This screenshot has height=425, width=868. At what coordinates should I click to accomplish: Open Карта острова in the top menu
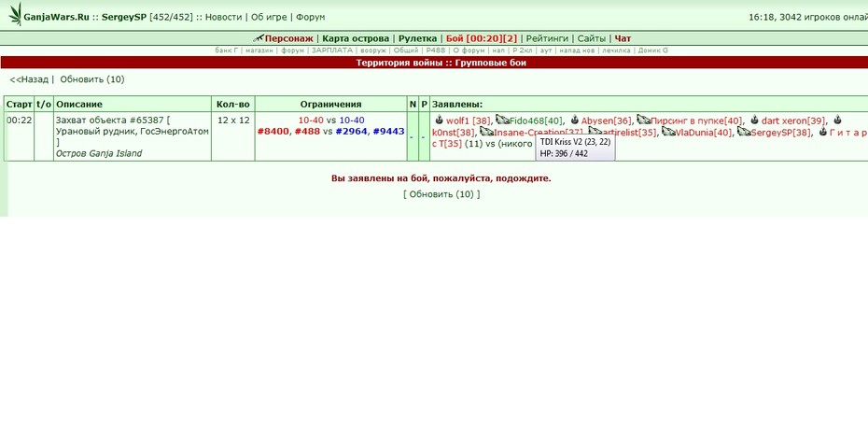(356, 38)
